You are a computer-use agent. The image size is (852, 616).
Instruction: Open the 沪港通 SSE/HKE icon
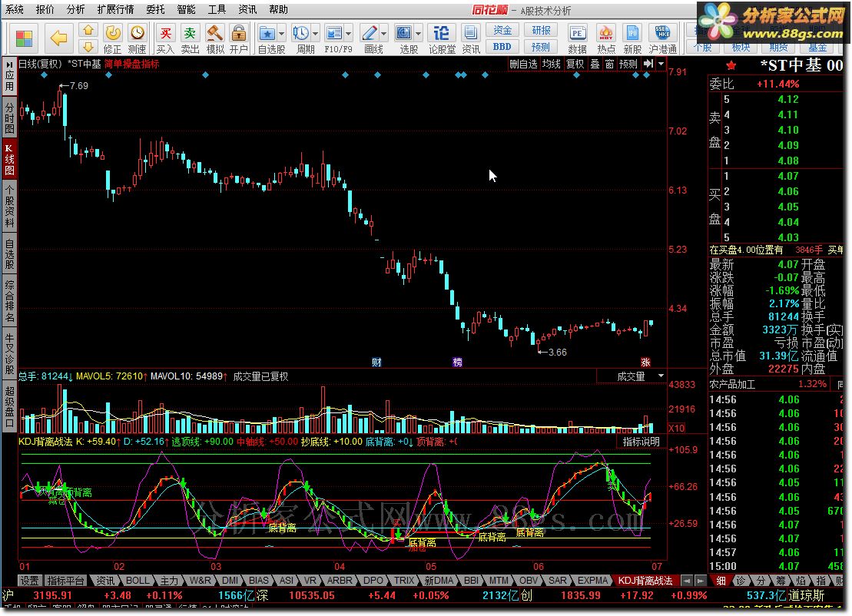(x=662, y=38)
